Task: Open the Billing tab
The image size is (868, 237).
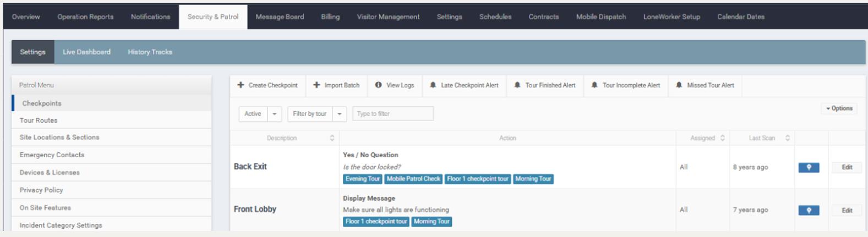Action: 330,17
